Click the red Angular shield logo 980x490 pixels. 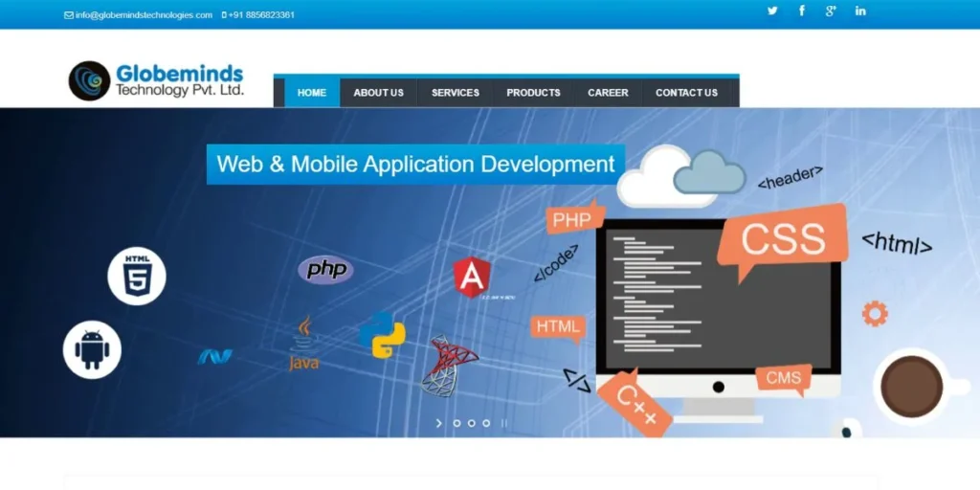click(x=472, y=278)
